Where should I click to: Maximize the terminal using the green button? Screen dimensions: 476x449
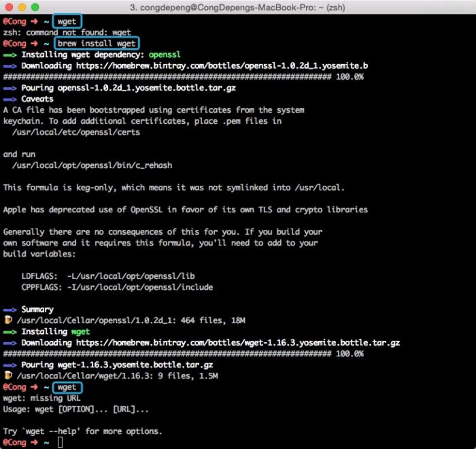35,7
